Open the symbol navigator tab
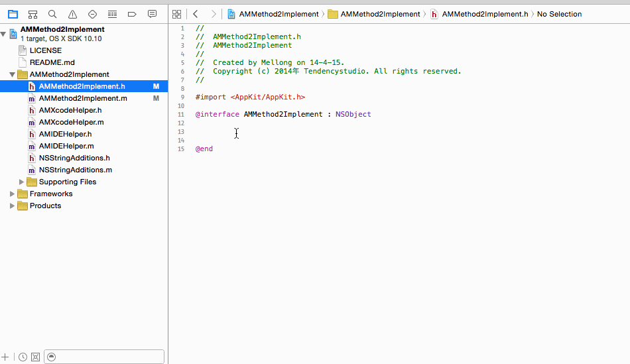630x364 pixels. click(x=32, y=14)
